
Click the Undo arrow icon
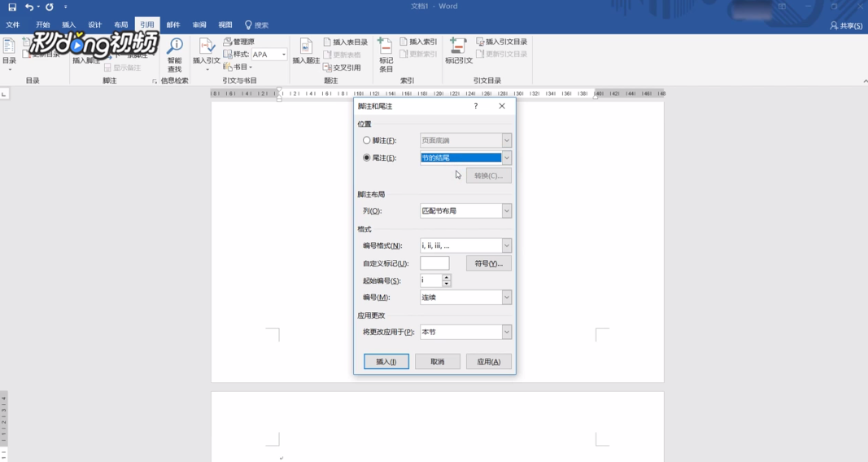(x=28, y=7)
